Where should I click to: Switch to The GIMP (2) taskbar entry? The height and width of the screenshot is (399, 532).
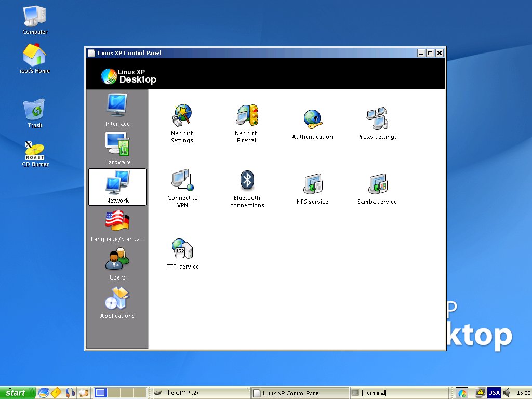click(x=202, y=393)
